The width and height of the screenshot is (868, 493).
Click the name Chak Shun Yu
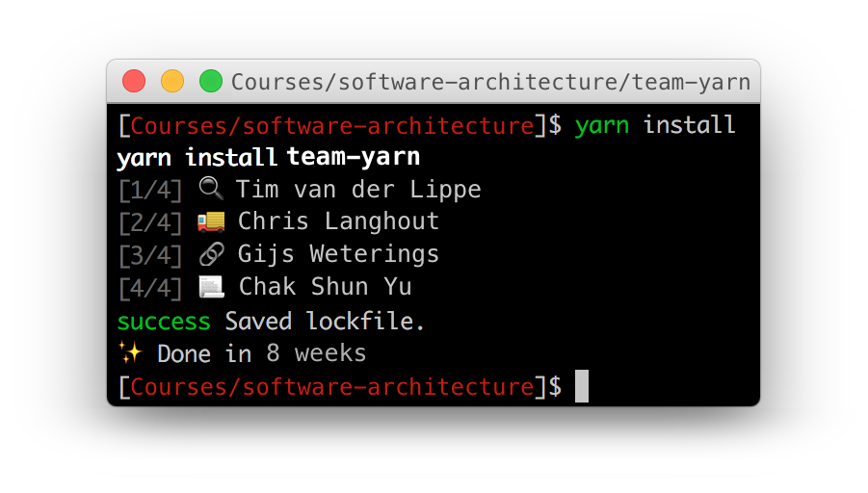pos(325,287)
